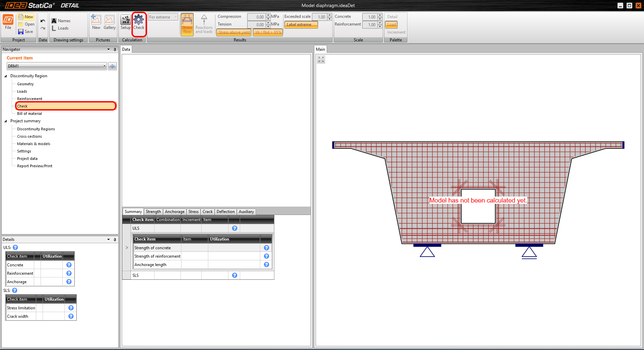The image size is (644, 350).
Task: Collapse the Discontinuity Region tree node
Action: [6, 76]
